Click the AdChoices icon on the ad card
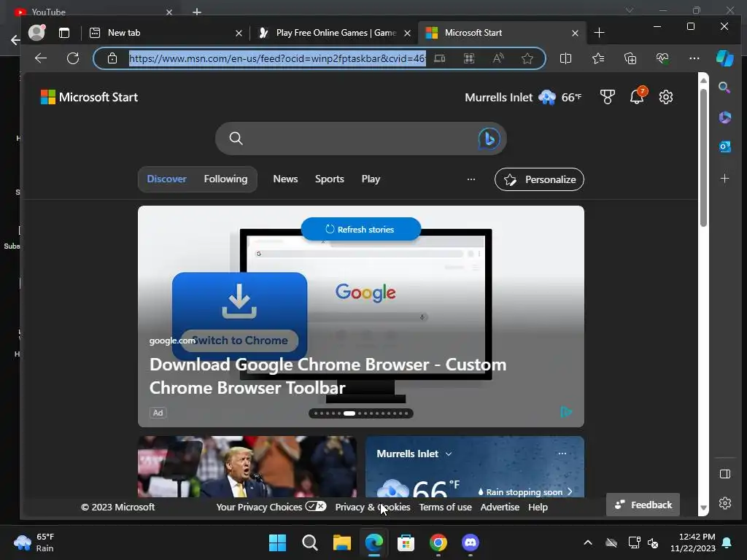The image size is (747, 560). (x=566, y=412)
